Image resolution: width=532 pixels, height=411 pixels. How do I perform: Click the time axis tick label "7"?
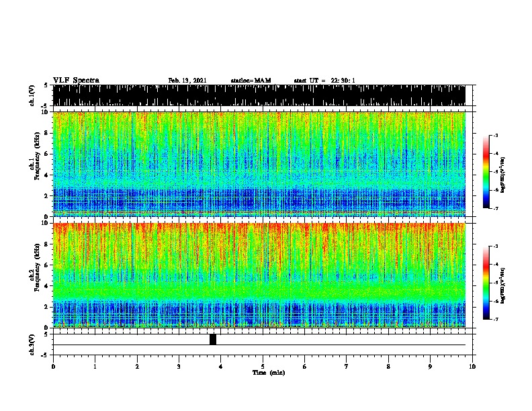point(347,366)
